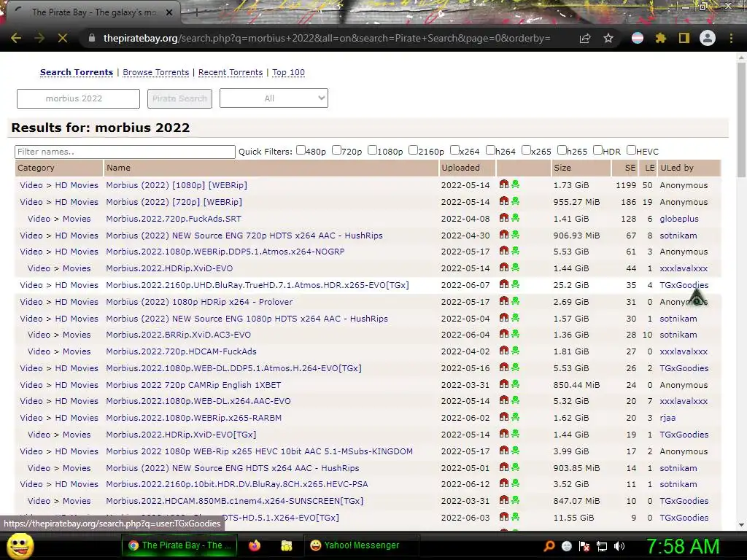The width and height of the screenshot is (747, 560).
Task: Open Chrome three-dot menu
Action: coord(731,38)
